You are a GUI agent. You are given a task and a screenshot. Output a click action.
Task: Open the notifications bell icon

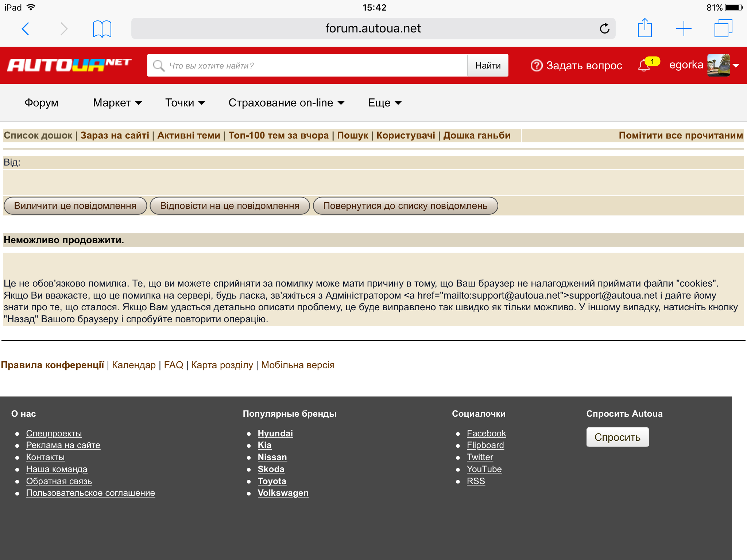[x=645, y=66]
